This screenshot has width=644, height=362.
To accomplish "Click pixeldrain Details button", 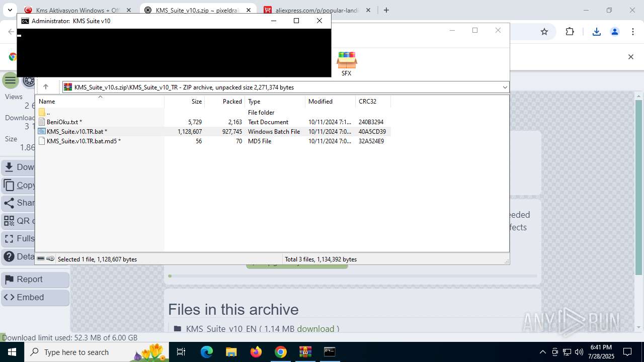I will 19,256.
